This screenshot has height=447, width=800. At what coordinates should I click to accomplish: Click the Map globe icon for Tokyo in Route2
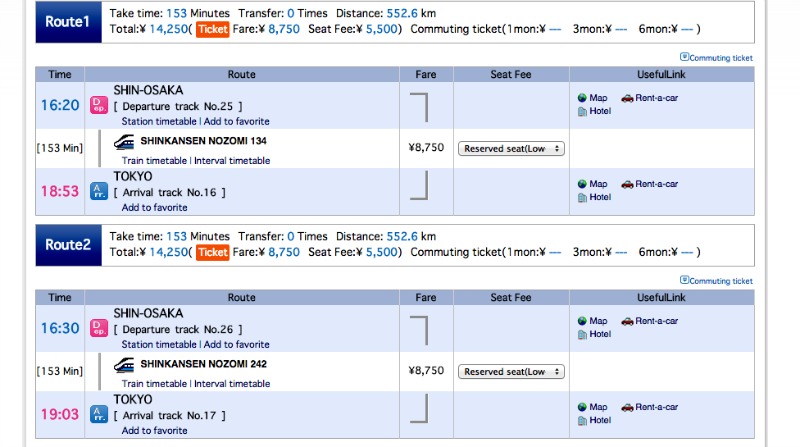pyautogui.click(x=582, y=407)
